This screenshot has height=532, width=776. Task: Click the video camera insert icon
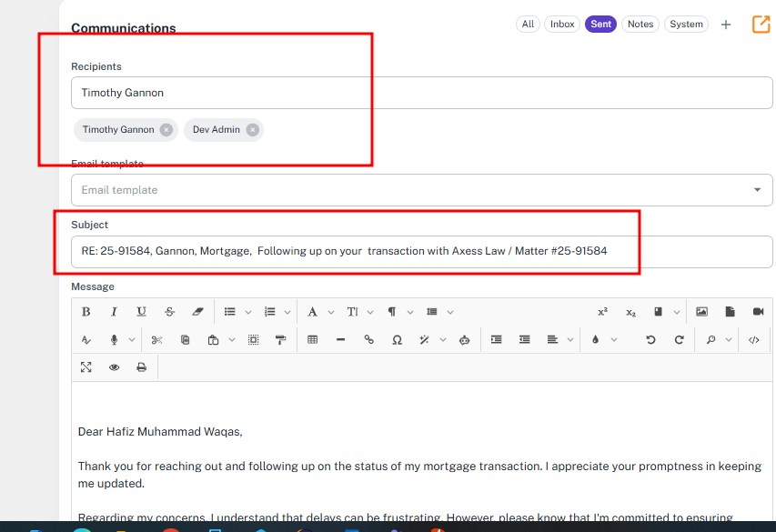point(758,312)
